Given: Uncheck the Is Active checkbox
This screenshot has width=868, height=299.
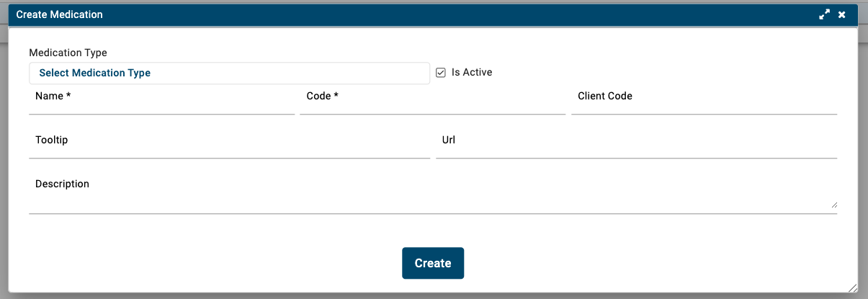Looking at the screenshot, I should coord(441,73).
